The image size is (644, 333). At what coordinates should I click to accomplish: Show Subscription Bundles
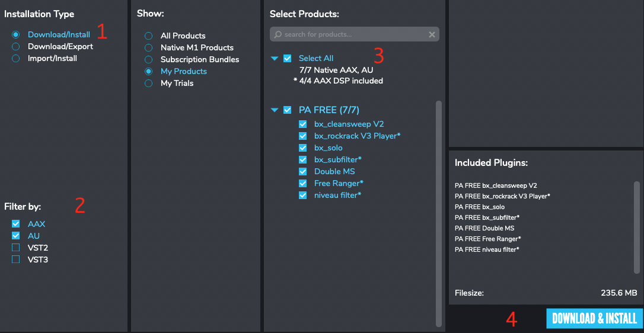pos(149,59)
